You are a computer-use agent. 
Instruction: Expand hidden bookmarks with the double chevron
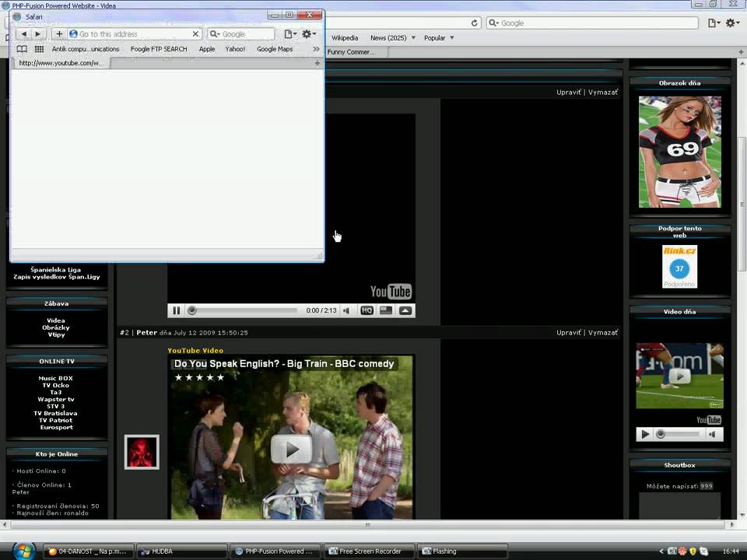coord(316,49)
